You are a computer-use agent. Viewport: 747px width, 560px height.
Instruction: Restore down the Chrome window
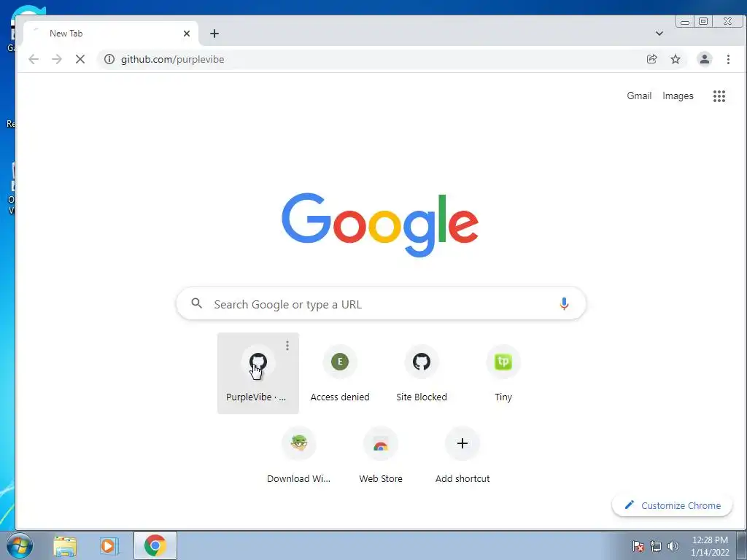703,21
